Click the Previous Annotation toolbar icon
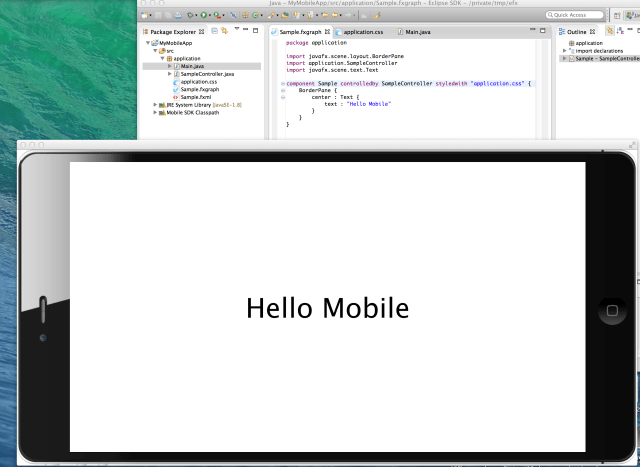 [310, 15]
